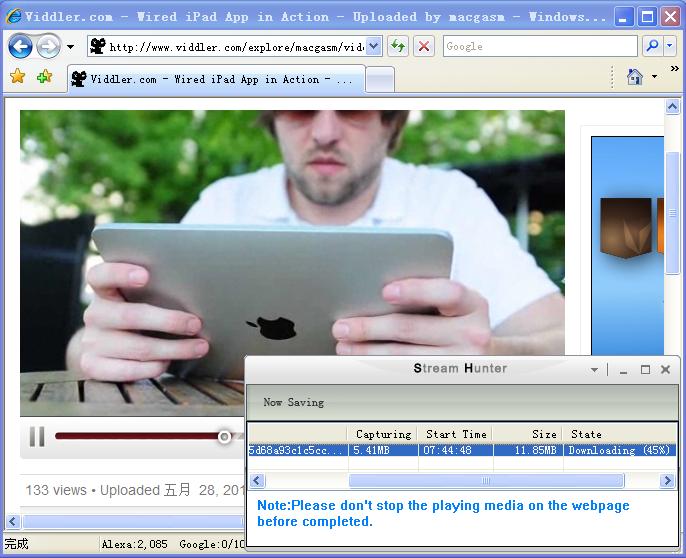Image resolution: width=686 pixels, height=558 pixels.
Task: Open a new blank browser tab
Action: pos(380,80)
